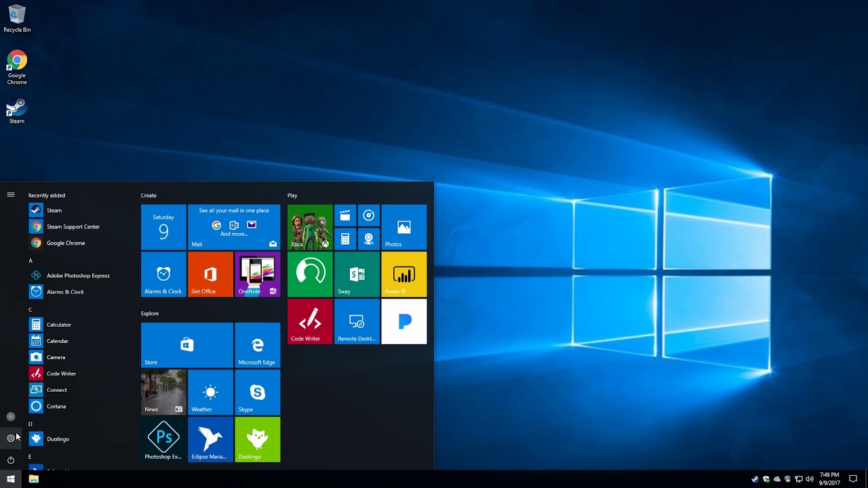This screenshot has height=488, width=868.
Task: Open the small Calculator tile
Action: [345, 239]
